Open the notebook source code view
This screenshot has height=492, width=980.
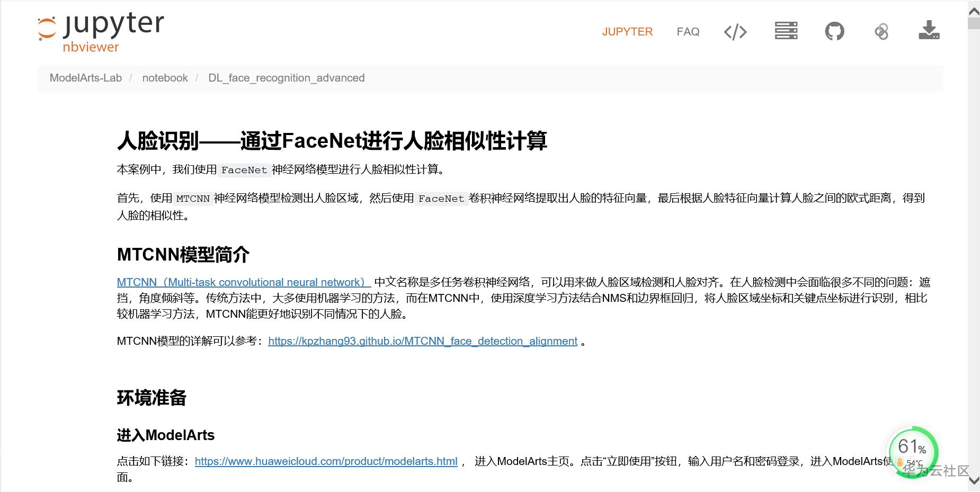click(735, 32)
